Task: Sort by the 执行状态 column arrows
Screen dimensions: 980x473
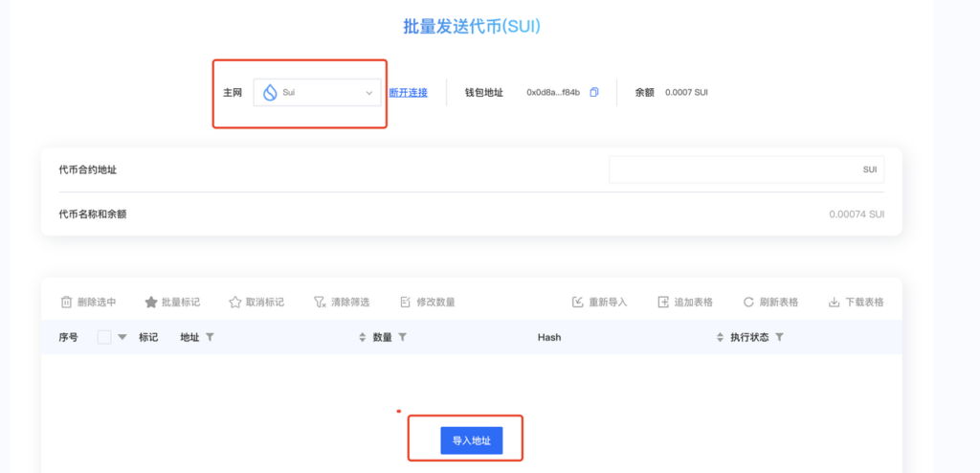Action: (720, 337)
